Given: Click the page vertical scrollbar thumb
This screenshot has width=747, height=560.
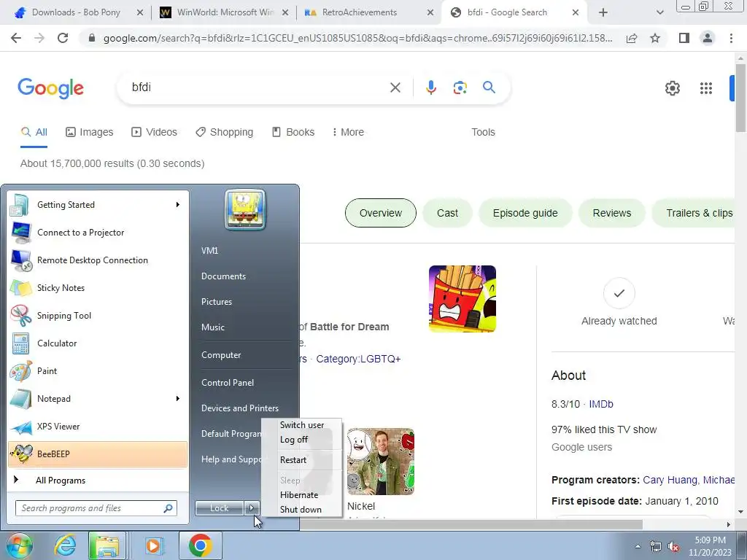Looking at the screenshot, I should coord(740,98).
